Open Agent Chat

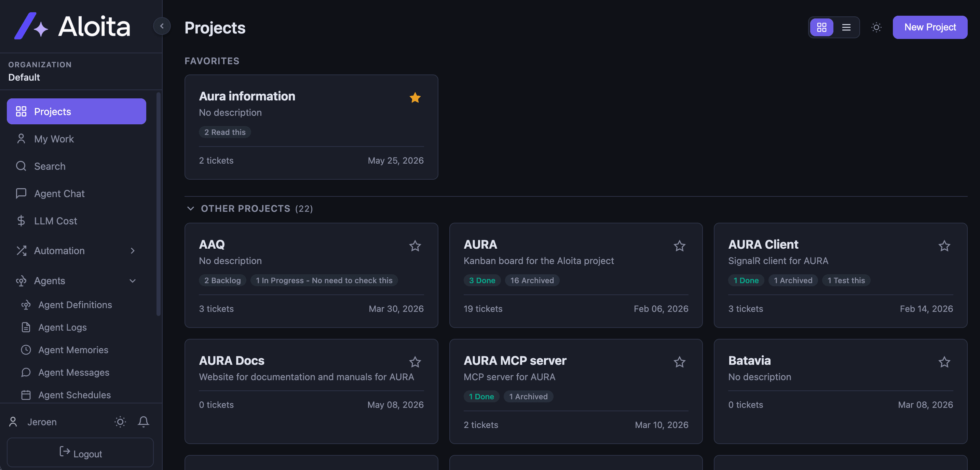click(x=77, y=194)
